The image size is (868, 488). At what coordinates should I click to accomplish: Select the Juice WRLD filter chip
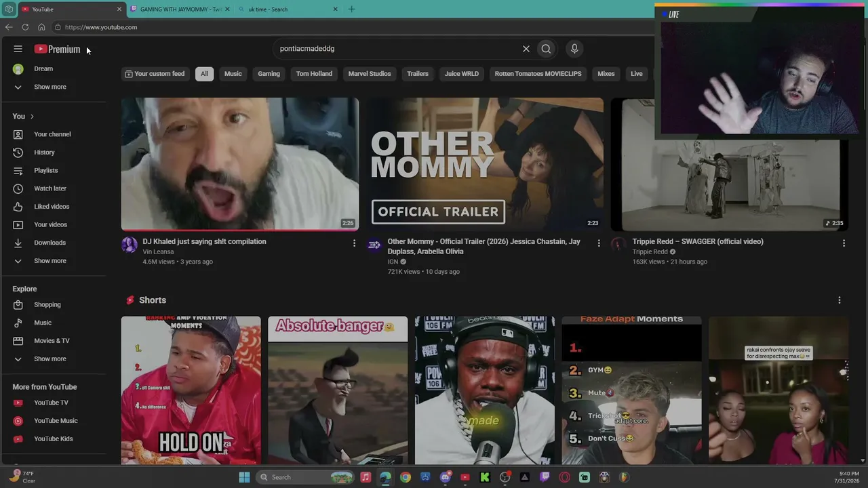click(462, 74)
